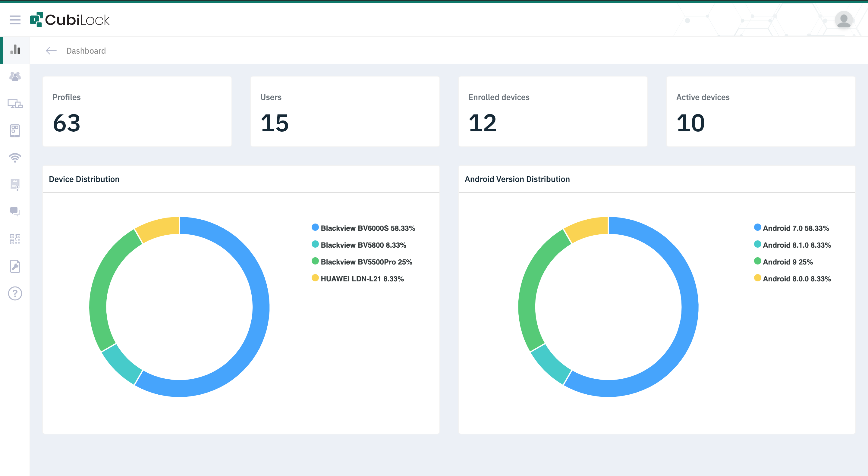Open the help question mark icon
Image resolution: width=868 pixels, height=476 pixels.
[15, 293]
